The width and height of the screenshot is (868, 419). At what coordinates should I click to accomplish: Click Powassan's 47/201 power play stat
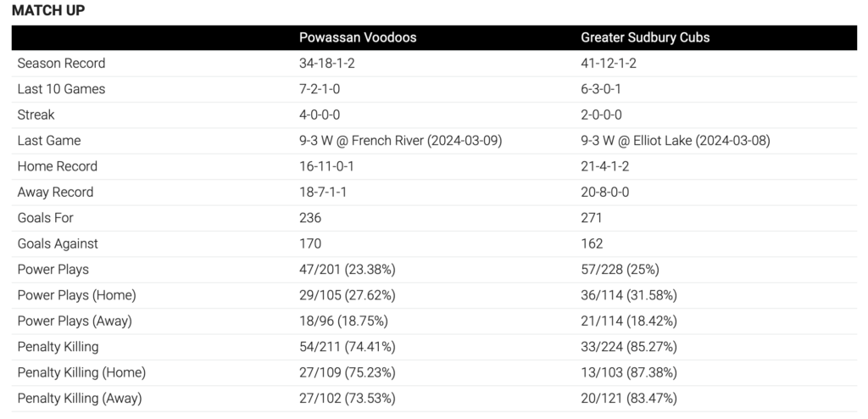click(x=347, y=270)
